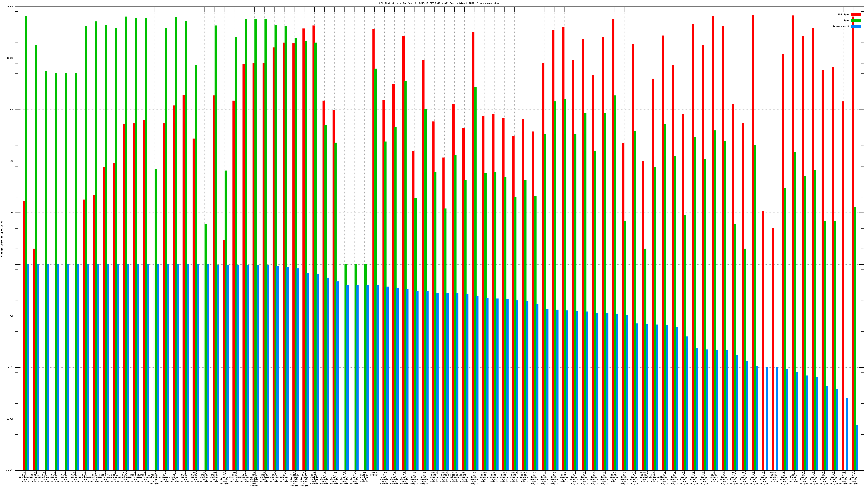Image resolution: width=868 pixels, height=488 pixels.
Task: Click the 3640a.iadb.isipp.com x-axis label
Action: click(774, 477)
